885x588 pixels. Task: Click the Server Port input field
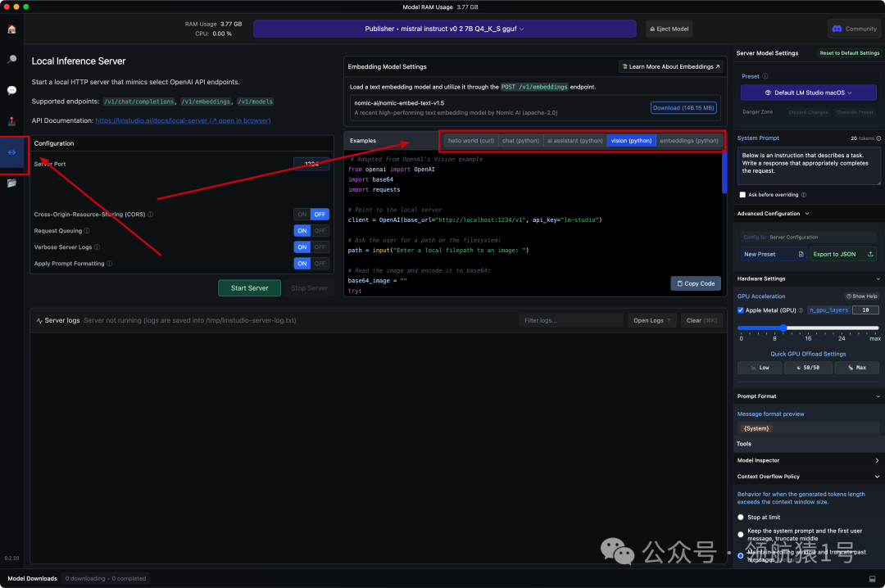click(311, 165)
